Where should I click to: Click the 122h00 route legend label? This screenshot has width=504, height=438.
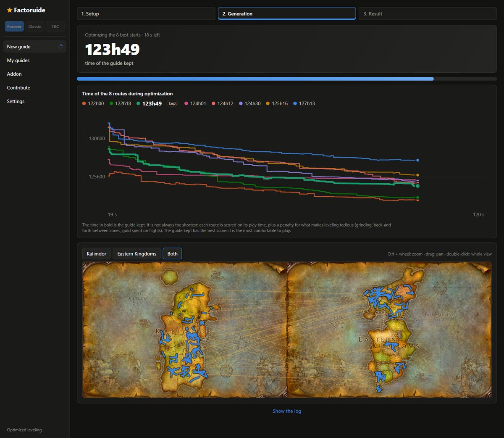coord(96,103)
